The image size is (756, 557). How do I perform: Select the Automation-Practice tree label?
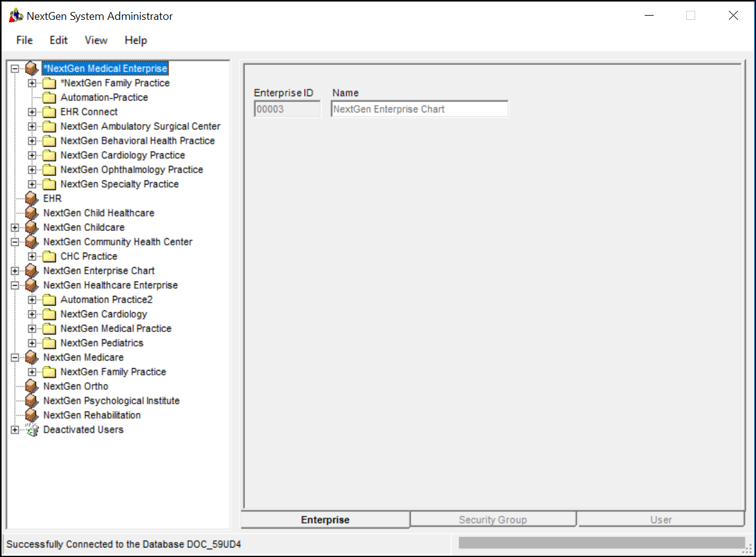coord(104,97)
